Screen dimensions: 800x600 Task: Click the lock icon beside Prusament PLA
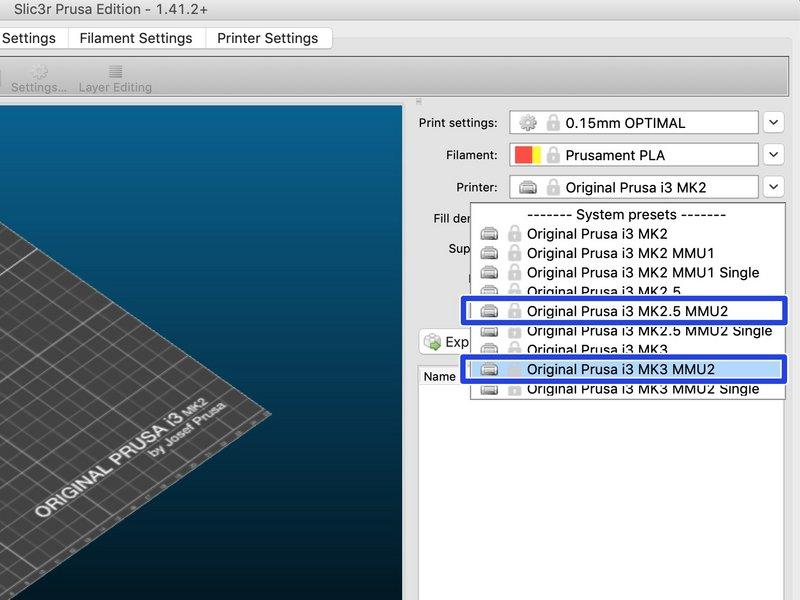pos(553,155)
